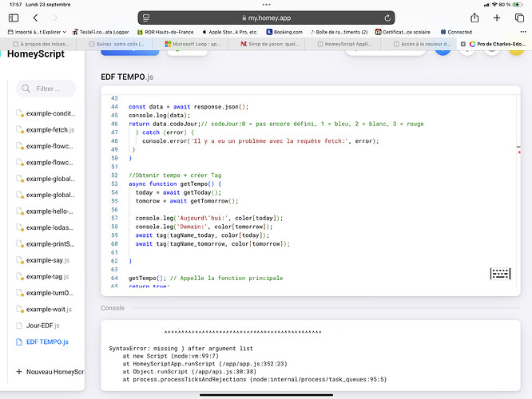
Task: Click the Filtrer search field
Action: pos(46,89)
